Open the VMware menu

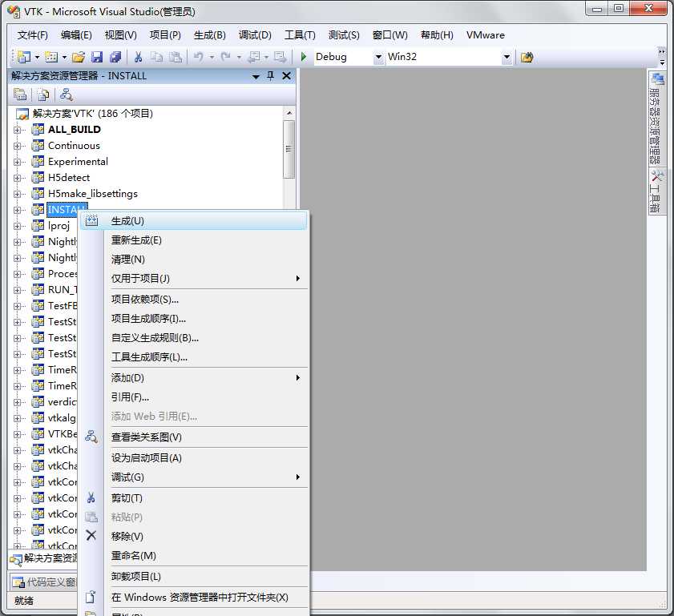(486, 35)
